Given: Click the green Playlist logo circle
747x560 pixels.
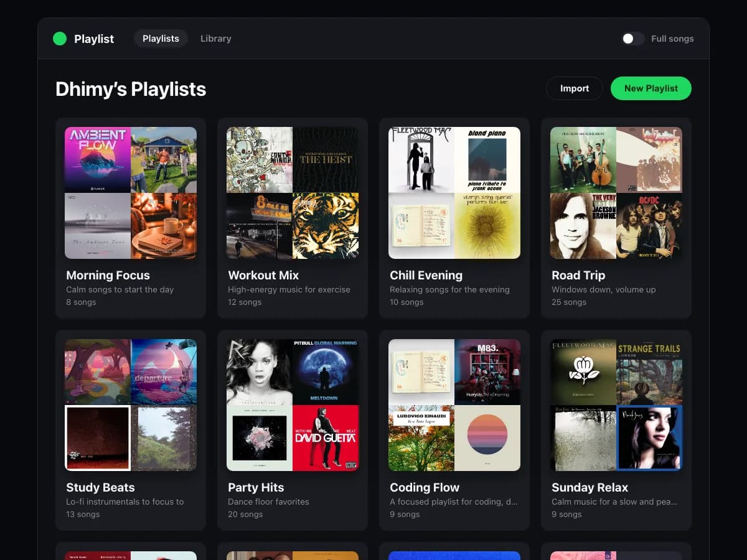Looking at the screenshot, I should pos(60,39).
